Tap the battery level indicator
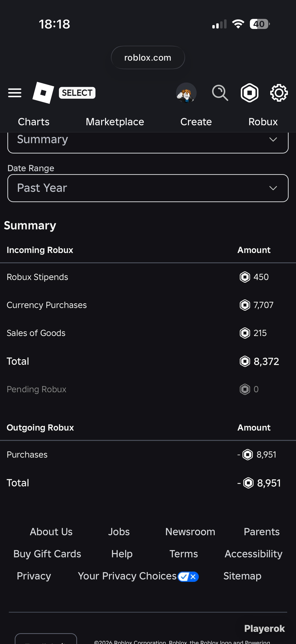This screenshot has height=644, width=296. tap(260, 24)
